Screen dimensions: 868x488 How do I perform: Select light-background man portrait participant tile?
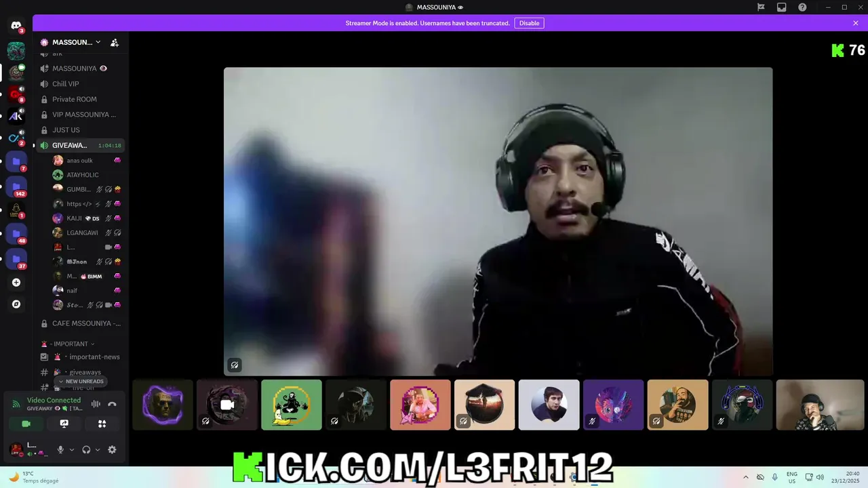coord(549,405)
